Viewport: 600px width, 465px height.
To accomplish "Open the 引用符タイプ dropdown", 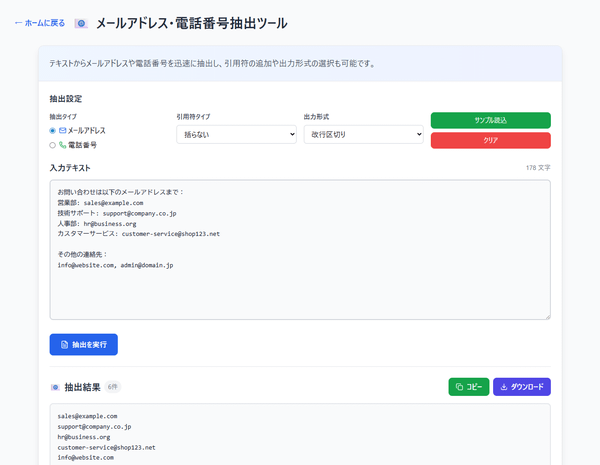I will pos(234,134).
